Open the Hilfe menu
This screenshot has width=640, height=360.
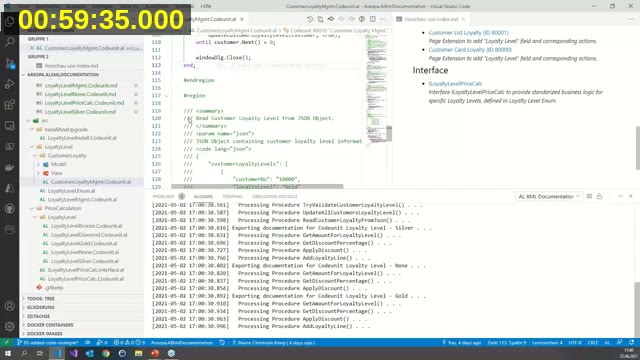206,6
